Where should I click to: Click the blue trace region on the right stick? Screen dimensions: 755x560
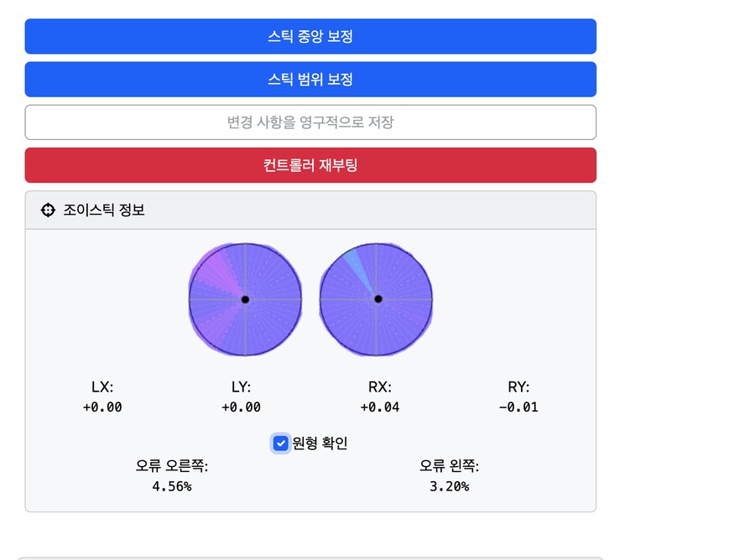point(357,264)
